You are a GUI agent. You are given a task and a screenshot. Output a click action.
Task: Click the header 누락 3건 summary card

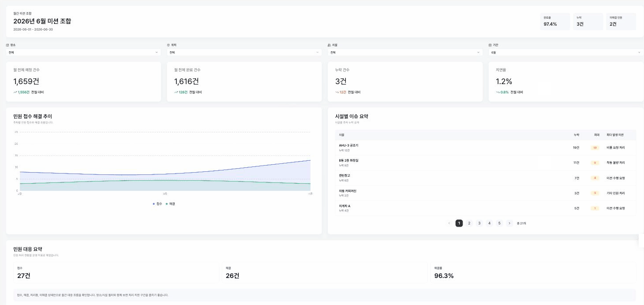(588, 21)
